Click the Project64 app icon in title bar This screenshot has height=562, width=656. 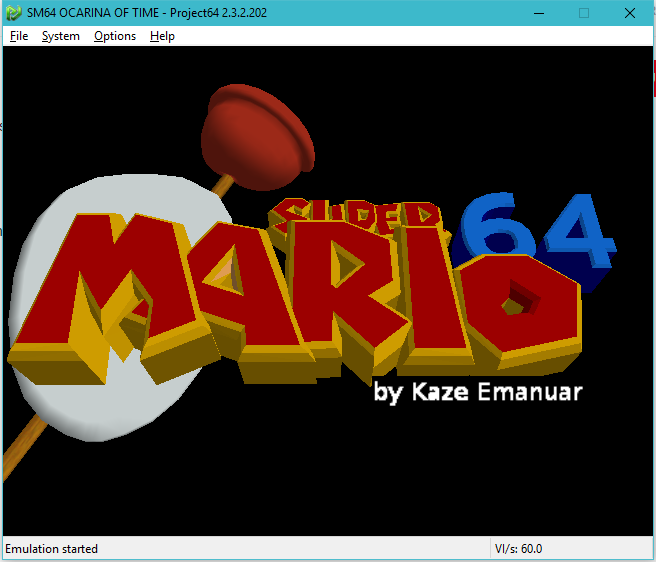click(14, 13)
